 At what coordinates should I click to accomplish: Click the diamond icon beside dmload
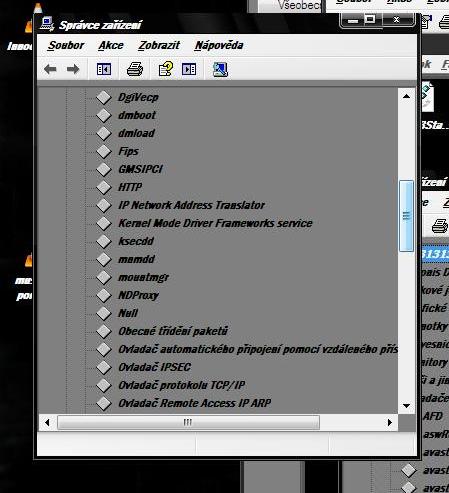click(104, 133)
